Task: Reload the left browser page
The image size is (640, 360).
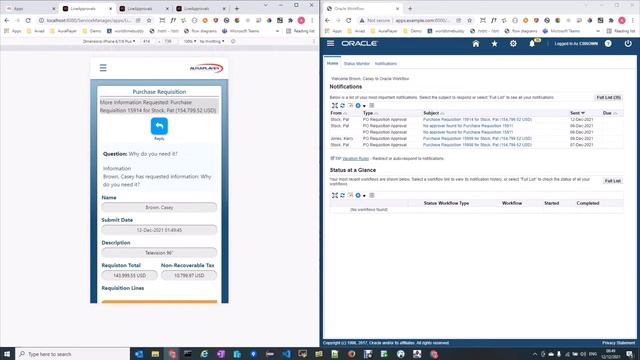Action: [28, 20]
